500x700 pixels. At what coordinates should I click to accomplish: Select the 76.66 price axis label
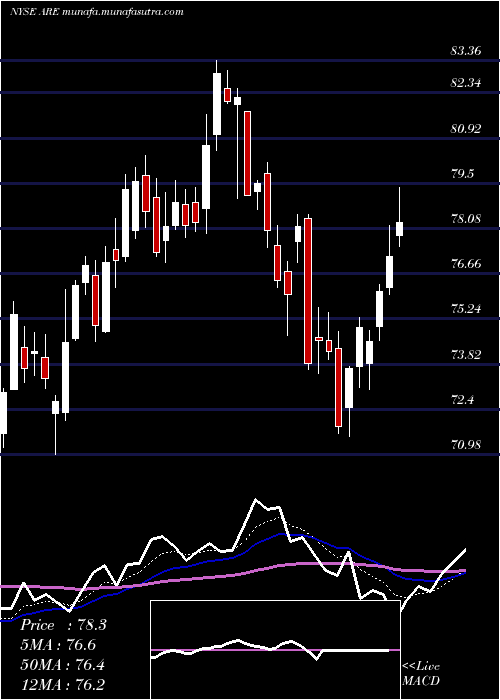click(466, 264)
